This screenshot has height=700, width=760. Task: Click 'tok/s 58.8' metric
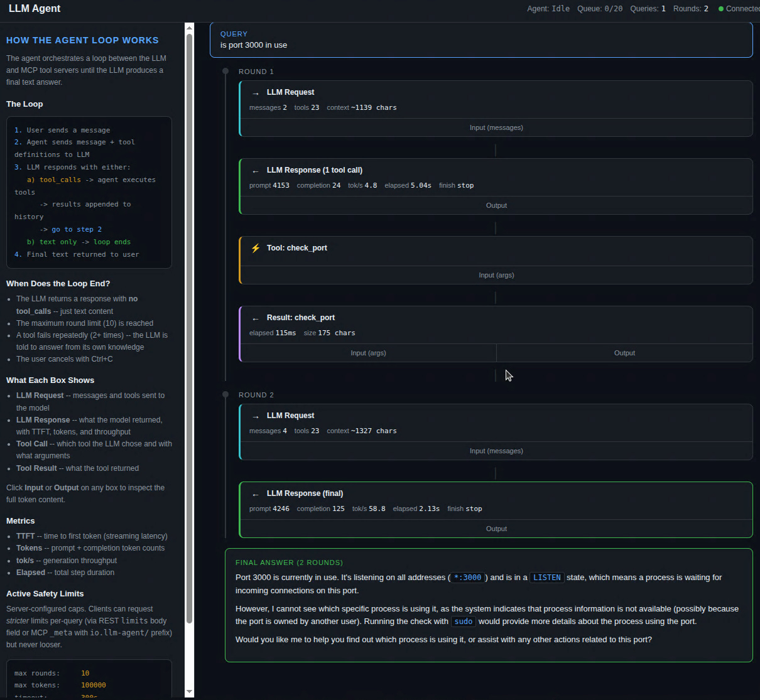(369, 509)
